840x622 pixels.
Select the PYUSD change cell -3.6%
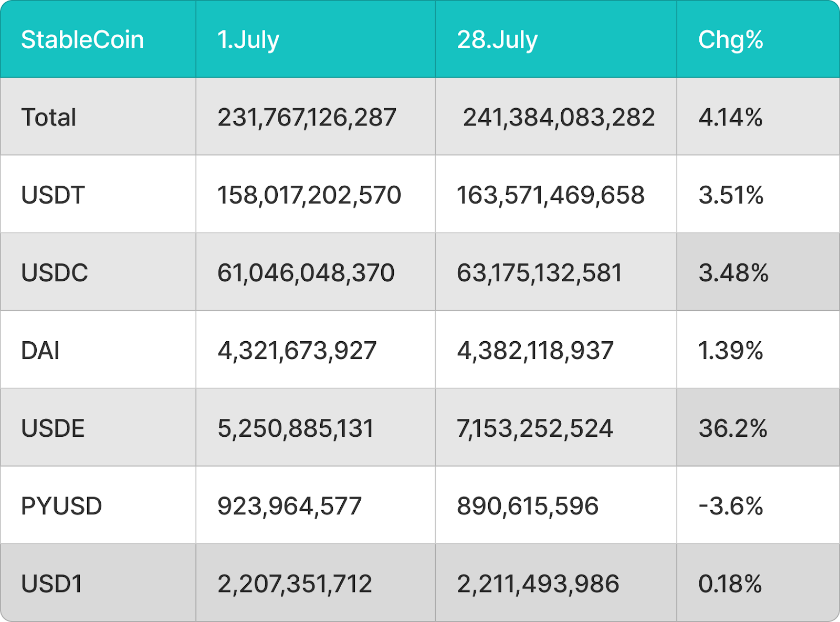[x=730, y=506]
